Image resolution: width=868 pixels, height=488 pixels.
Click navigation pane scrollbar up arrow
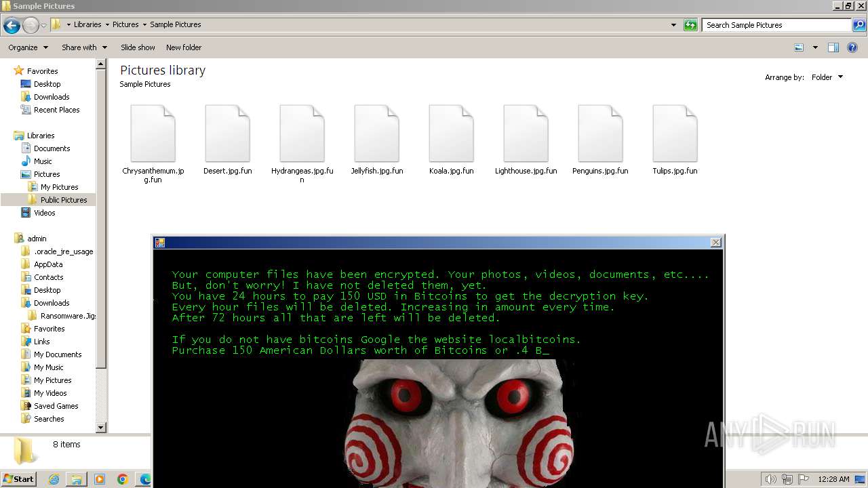pyautogui.click(x=101, y=64)
